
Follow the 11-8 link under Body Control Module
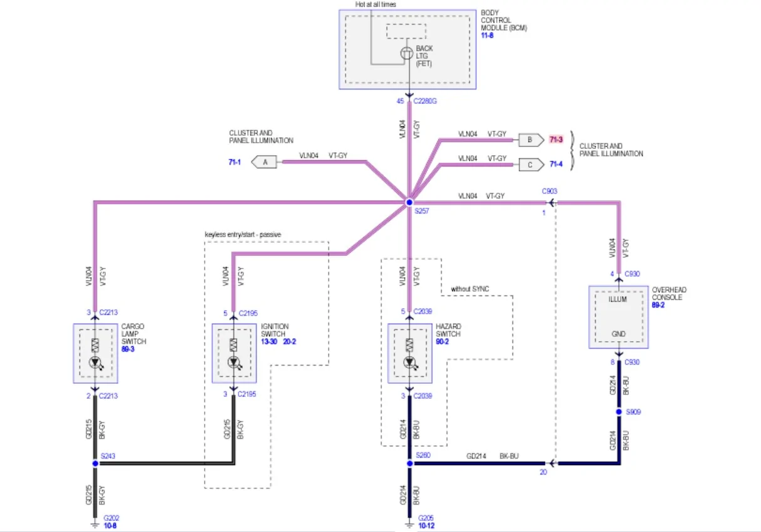pyautogui.click(x=487, y=36)
